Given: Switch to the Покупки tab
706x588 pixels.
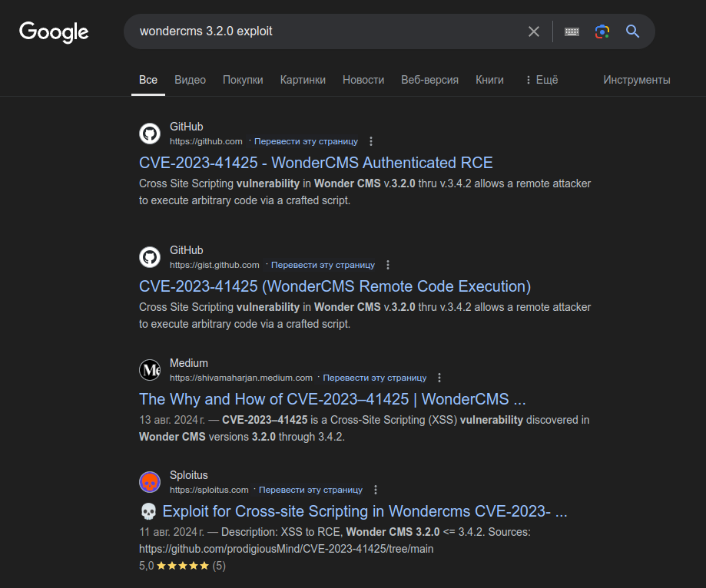Looking at the screenshot, I should click(x=243, y=80).
